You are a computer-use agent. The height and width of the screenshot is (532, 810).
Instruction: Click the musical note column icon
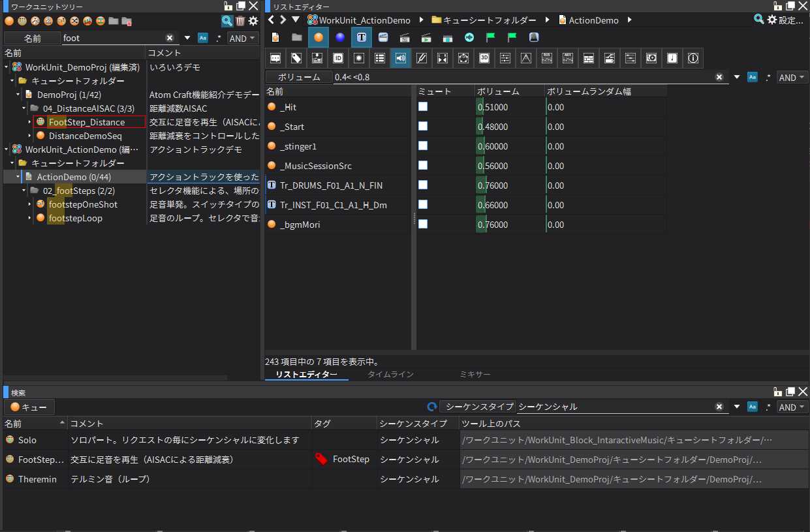[x=672, y=58]
